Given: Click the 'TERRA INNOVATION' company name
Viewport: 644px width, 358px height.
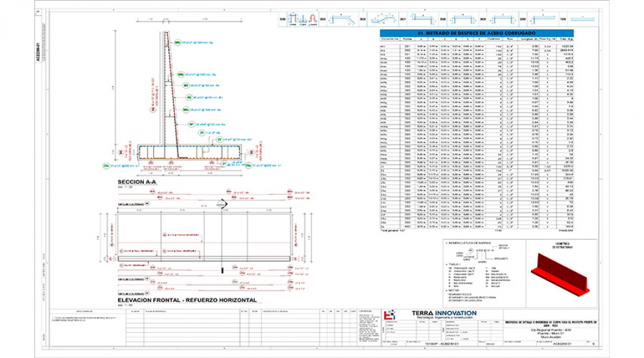Looking at the screenshot, I should (x=444, y=313).
